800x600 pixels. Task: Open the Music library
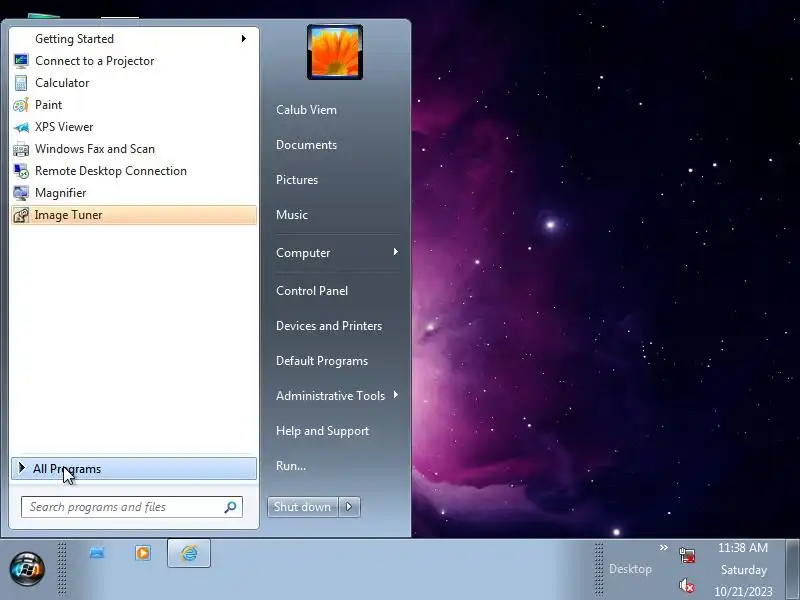point(292,215)
